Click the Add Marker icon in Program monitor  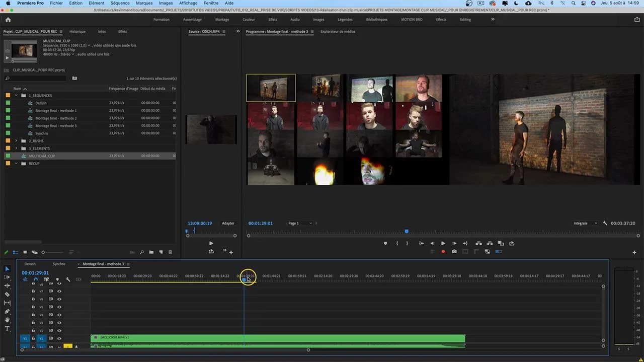(x=385, y=244)
